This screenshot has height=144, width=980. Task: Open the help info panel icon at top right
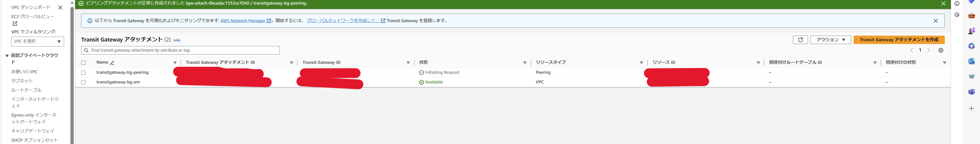[x=957, y=3]
